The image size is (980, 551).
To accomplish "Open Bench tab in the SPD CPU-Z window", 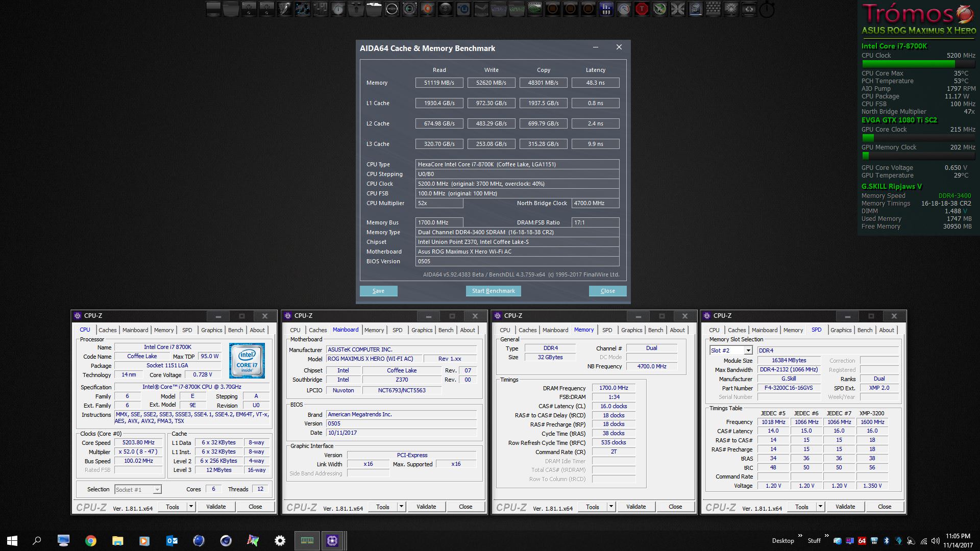I will click(865, 330).
